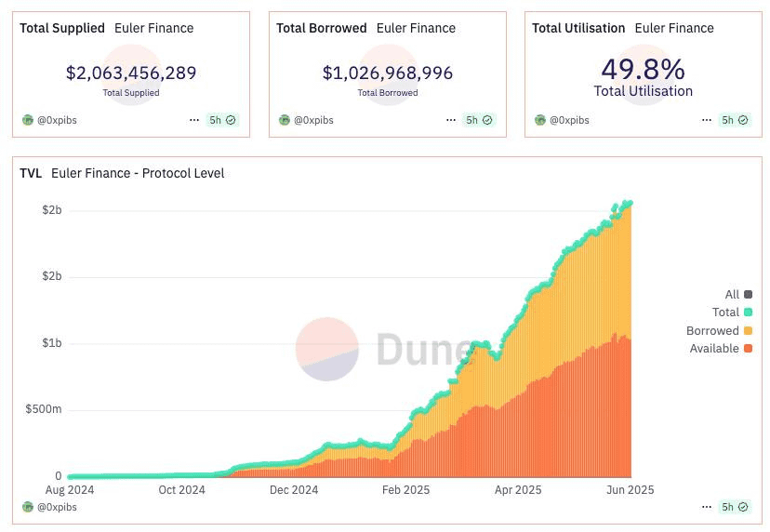Toggle the Available series in chart legend
The image size is (770, 532).
coord(721,348)
